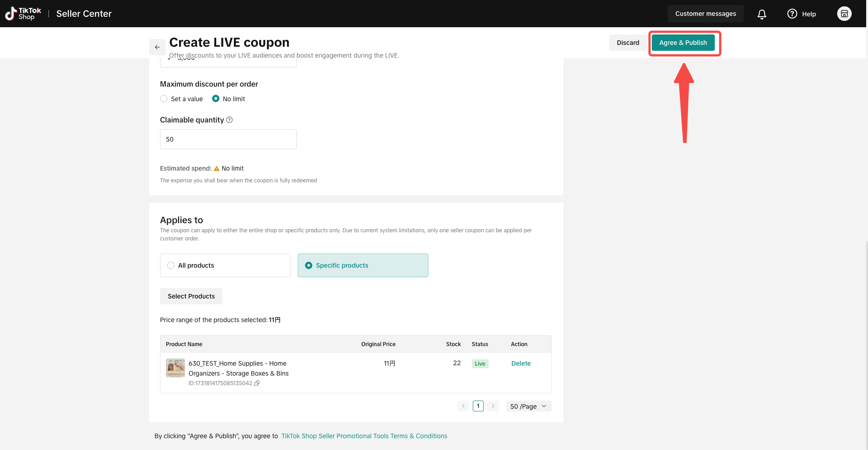Select the 'Set a value' radio option
Screen dimensions: 868x450
point(164,98)
